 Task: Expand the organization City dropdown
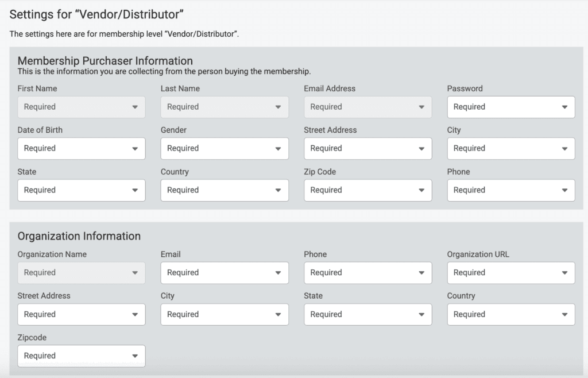tap(225, 314)
